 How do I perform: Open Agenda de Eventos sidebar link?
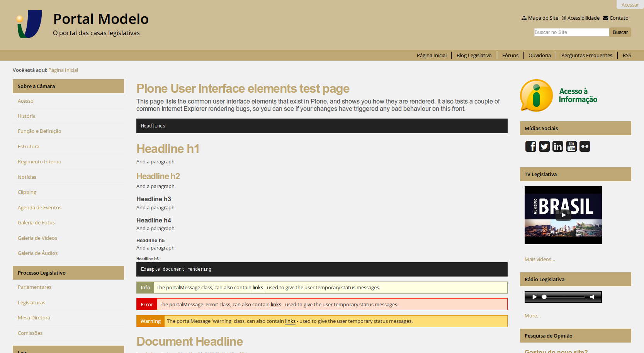click(39, 207)
